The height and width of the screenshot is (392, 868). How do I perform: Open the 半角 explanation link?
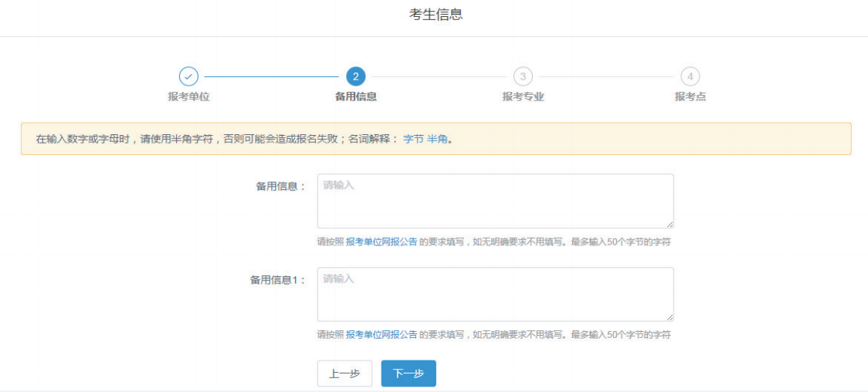(x=437, y=139)
